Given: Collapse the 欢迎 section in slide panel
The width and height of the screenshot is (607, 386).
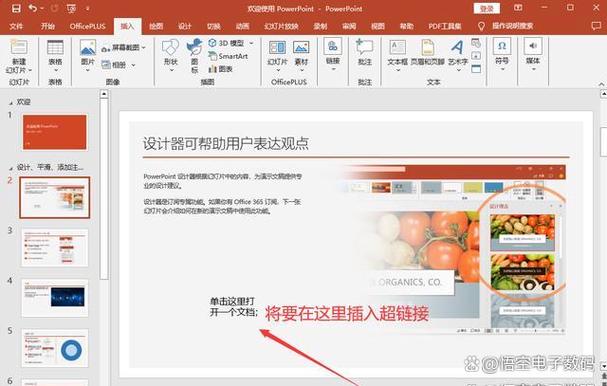Looking at the screenshot, I should (11, 103).
